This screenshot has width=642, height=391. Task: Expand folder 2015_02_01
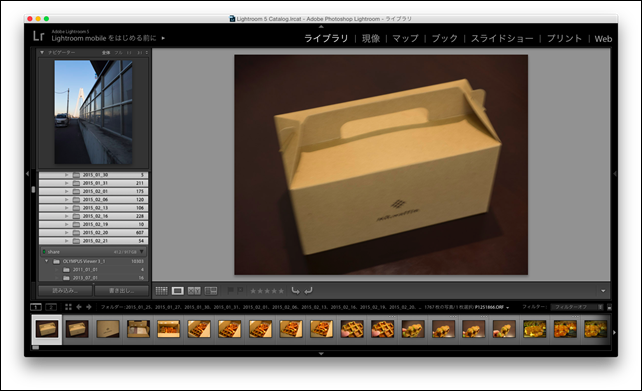pos(66,191)
